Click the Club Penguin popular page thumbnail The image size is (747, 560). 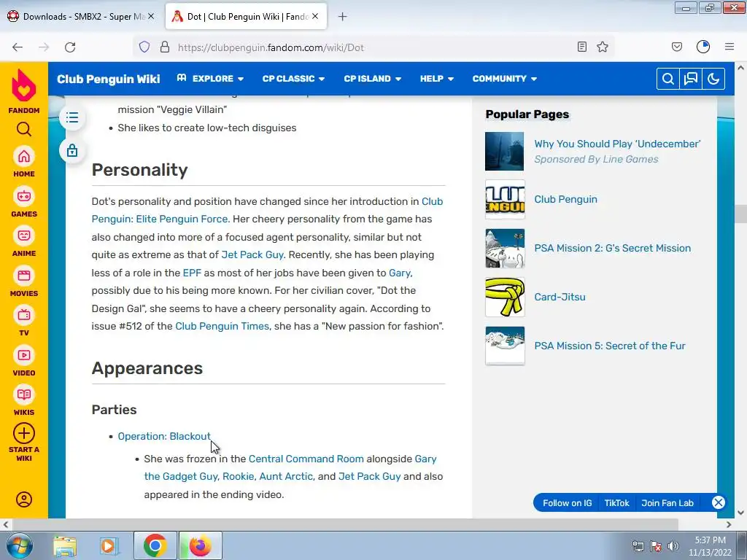505,200
